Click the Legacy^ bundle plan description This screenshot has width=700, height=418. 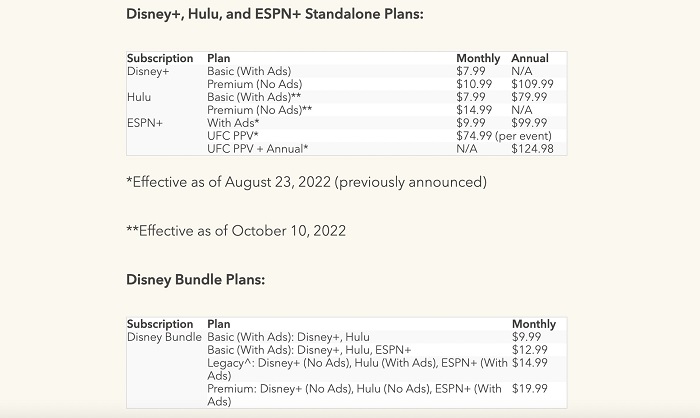[357, 369]
